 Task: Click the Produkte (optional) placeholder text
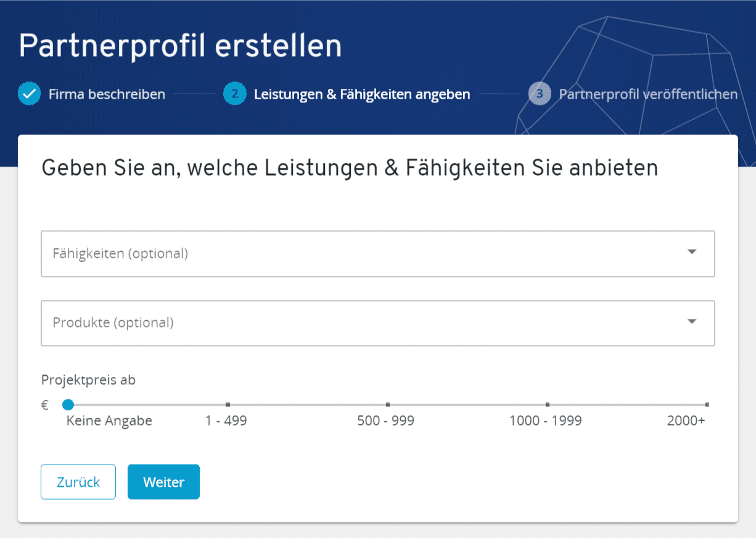point(113,323)
